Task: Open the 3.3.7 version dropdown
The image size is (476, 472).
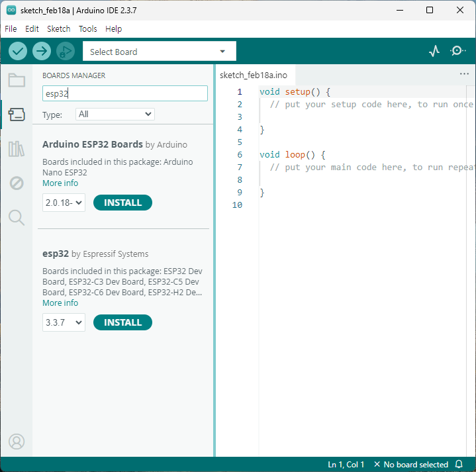Action: pos(64,322)
